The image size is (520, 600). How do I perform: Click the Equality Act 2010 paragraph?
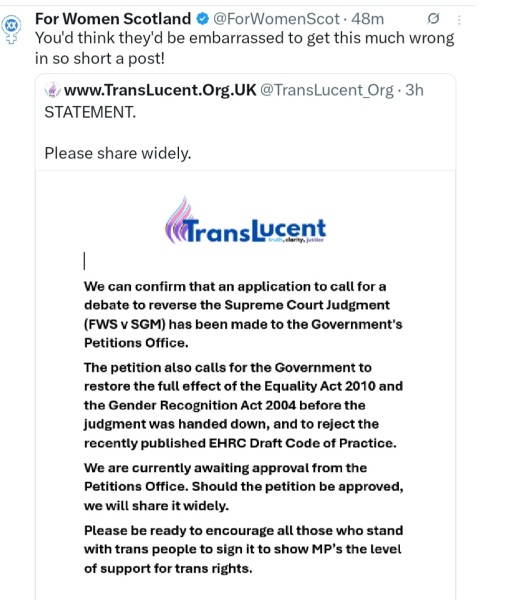243,405
